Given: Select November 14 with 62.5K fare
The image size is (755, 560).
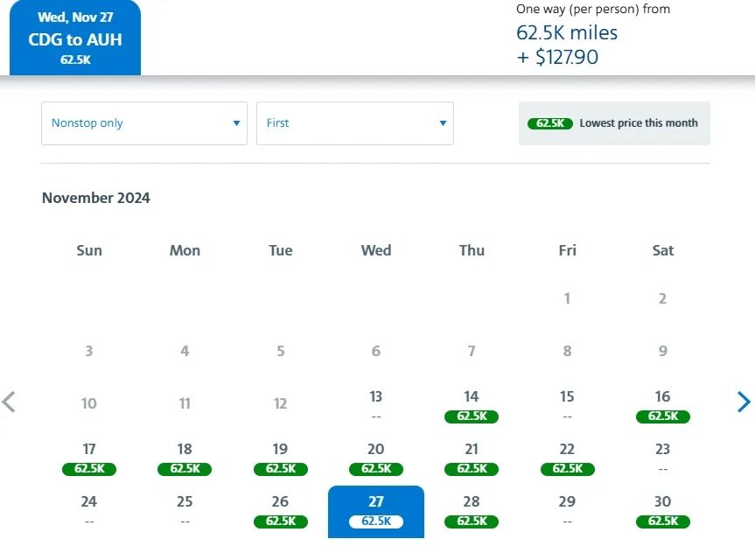Looking at the screenshot, I should [472, 405].
